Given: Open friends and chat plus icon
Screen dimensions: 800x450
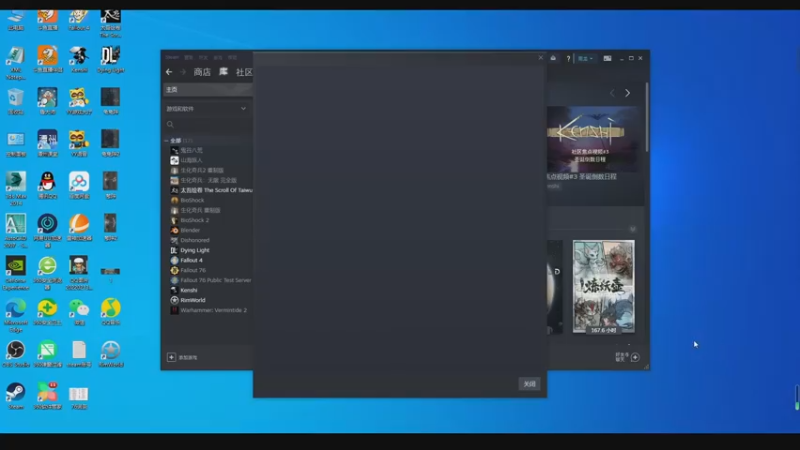Looking at the screenshot, I should click(635, 357).
